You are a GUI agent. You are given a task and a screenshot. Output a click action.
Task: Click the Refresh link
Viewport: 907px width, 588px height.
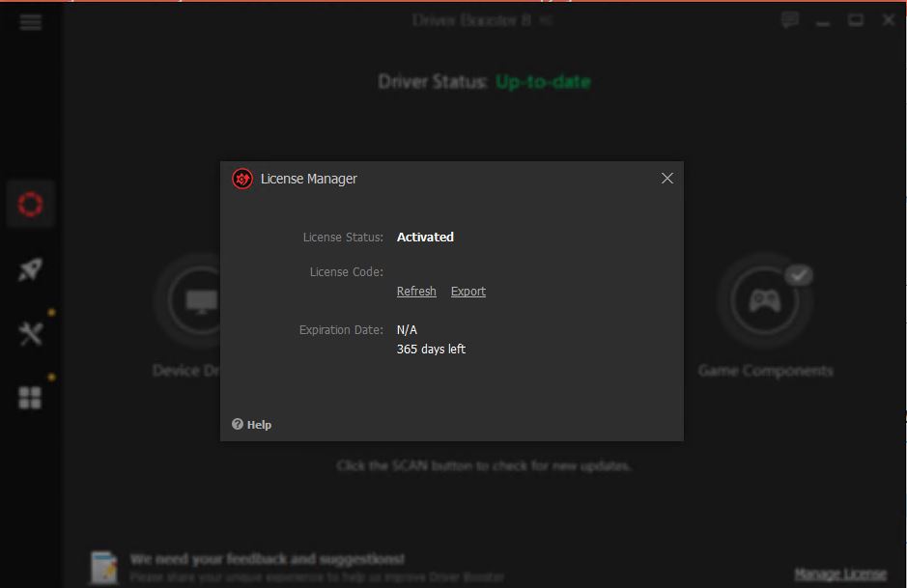point(416,292)
